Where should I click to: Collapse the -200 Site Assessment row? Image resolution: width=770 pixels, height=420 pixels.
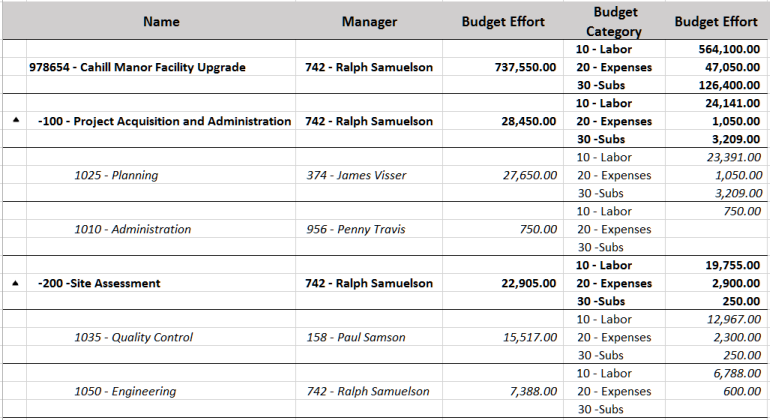pos(16,283)
